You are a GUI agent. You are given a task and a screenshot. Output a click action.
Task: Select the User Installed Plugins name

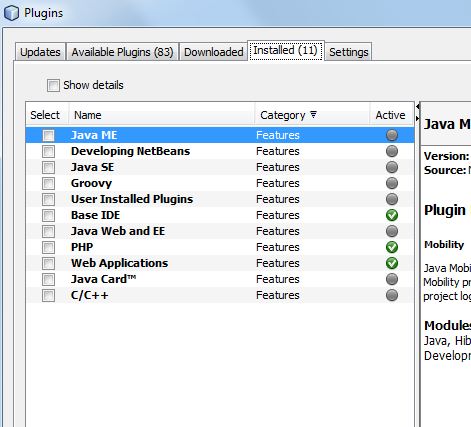click(132, 199)
